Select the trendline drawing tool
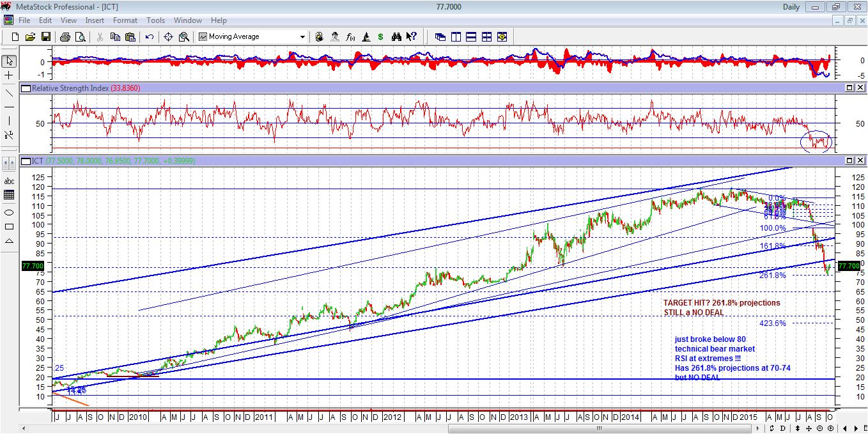This screenshot has height=434, width=868. click(8, 93)
